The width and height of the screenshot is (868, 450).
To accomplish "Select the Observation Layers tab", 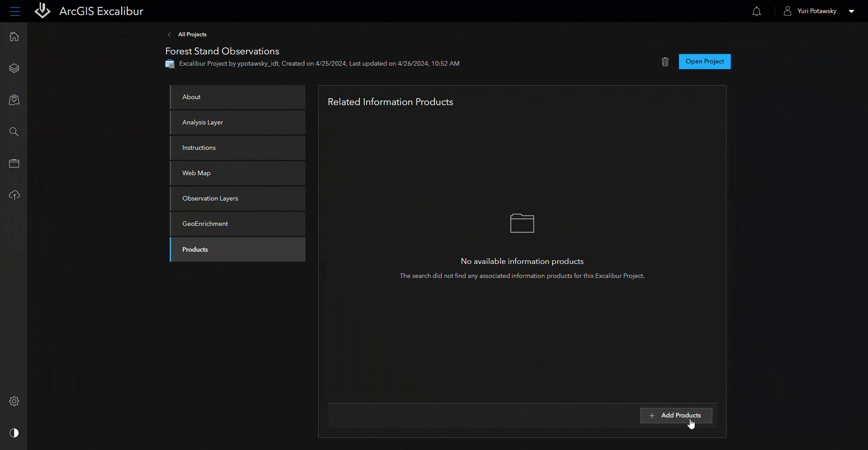I will (x=238, y=198).
